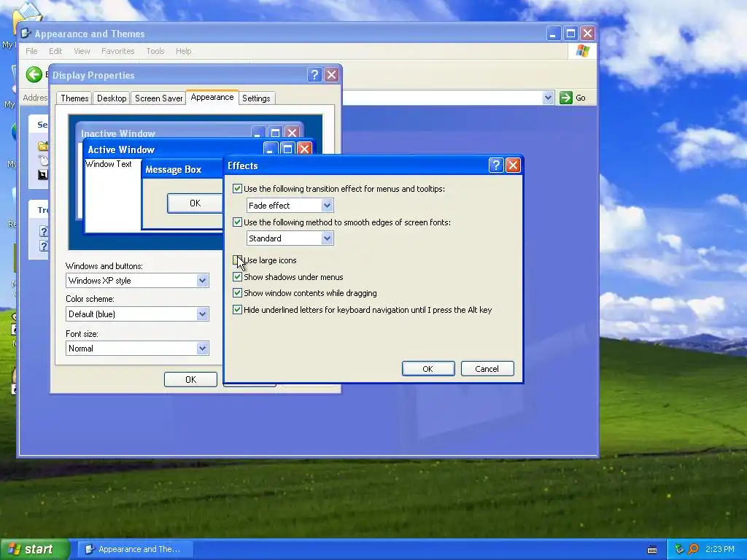Click the Window Text sample in preview
This screenshot has width=747, height=560.
coord(109,164)
